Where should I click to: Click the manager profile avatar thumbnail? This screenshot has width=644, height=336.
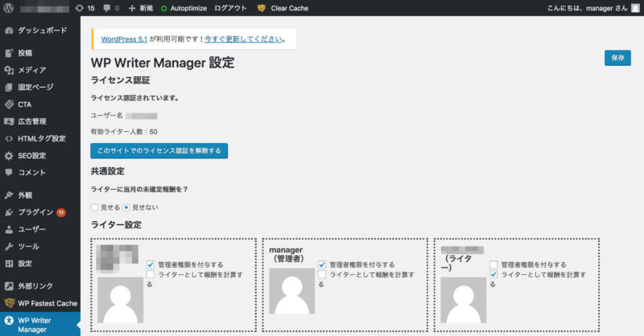(x=292, y=291)
